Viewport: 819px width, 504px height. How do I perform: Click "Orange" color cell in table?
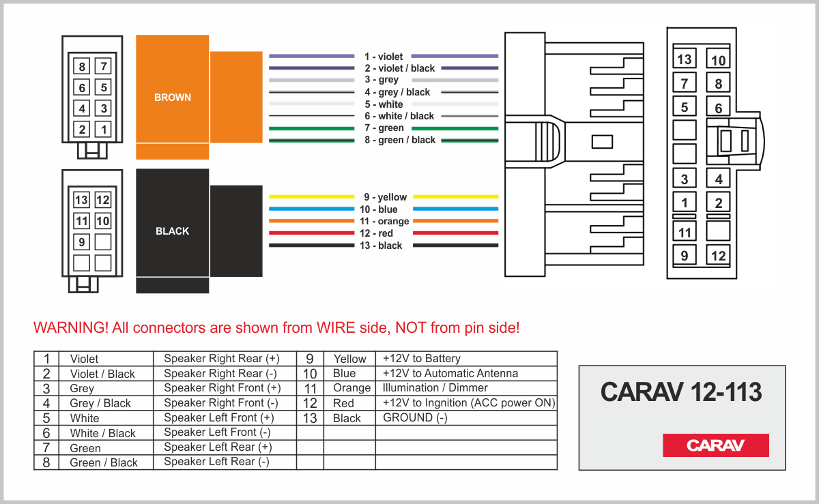click(349, 388)
